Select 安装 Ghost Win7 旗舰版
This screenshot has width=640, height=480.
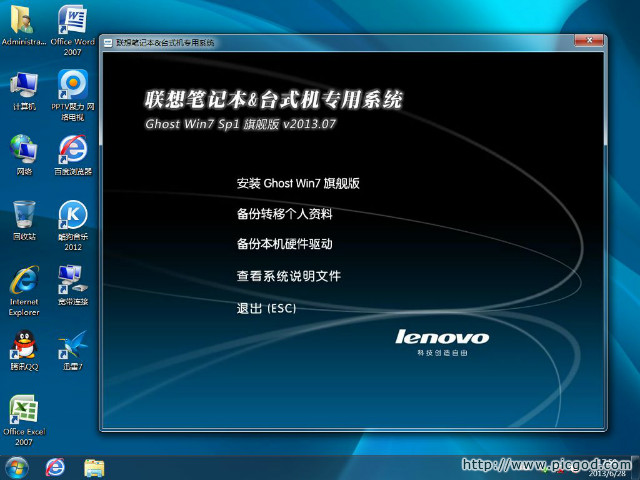click(x=298, y=183)
